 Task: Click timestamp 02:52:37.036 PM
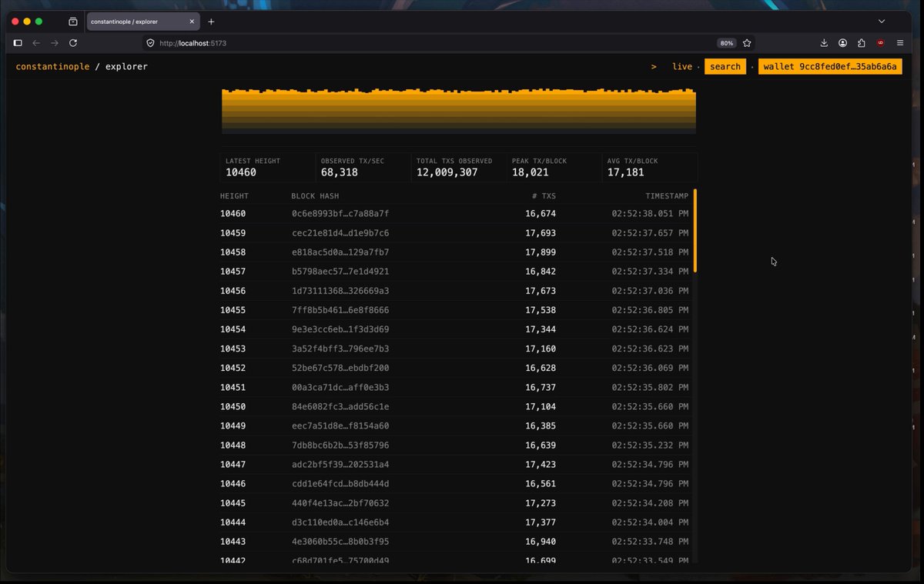click(x=651, y=291)
